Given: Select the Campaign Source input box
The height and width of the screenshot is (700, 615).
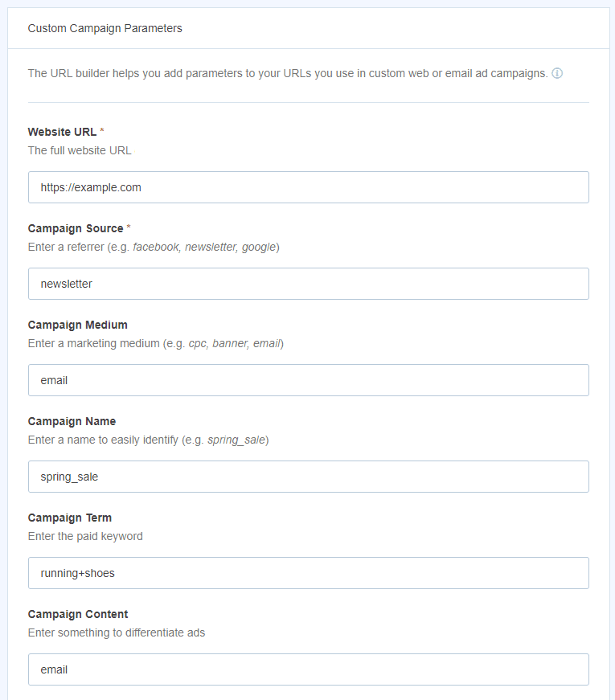Looking at the screenshot, I should point(308,284).
